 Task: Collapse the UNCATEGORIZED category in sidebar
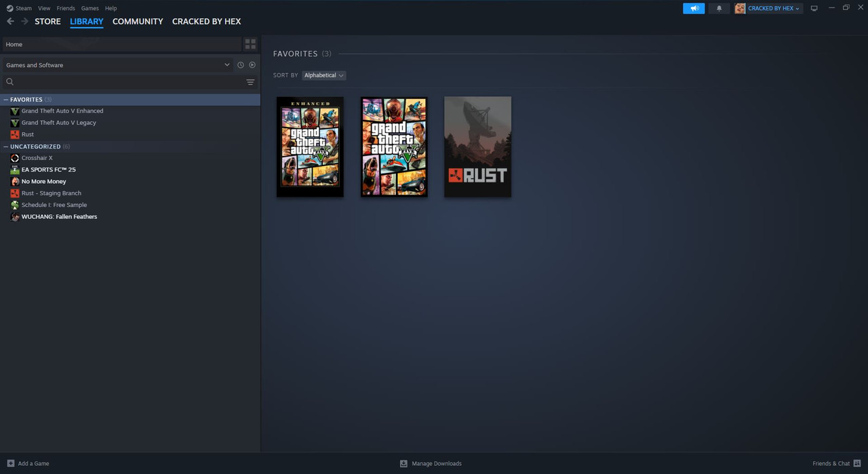pos(6,146)
